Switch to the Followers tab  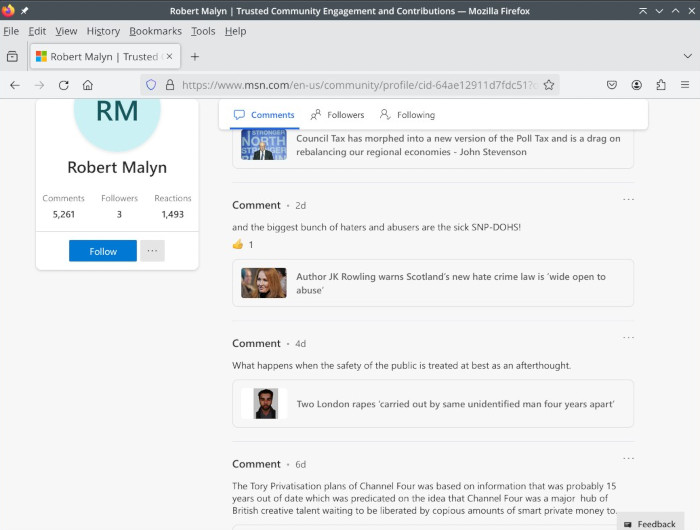point(337,115)
